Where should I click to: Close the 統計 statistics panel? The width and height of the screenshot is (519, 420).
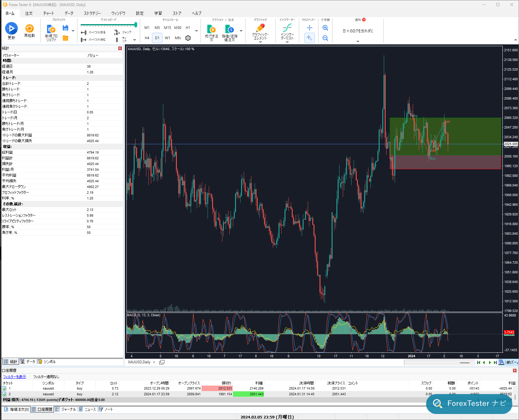point(120,48)
